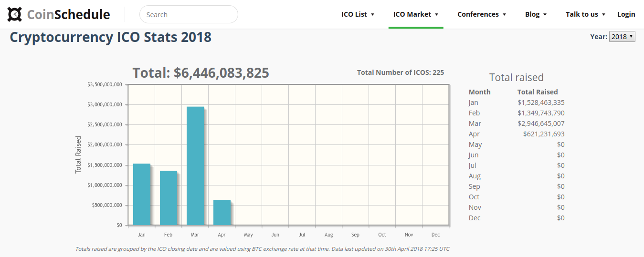Open the Year 2018 dropdown
The image size is (644, 257).
click(x=622, y=36)
